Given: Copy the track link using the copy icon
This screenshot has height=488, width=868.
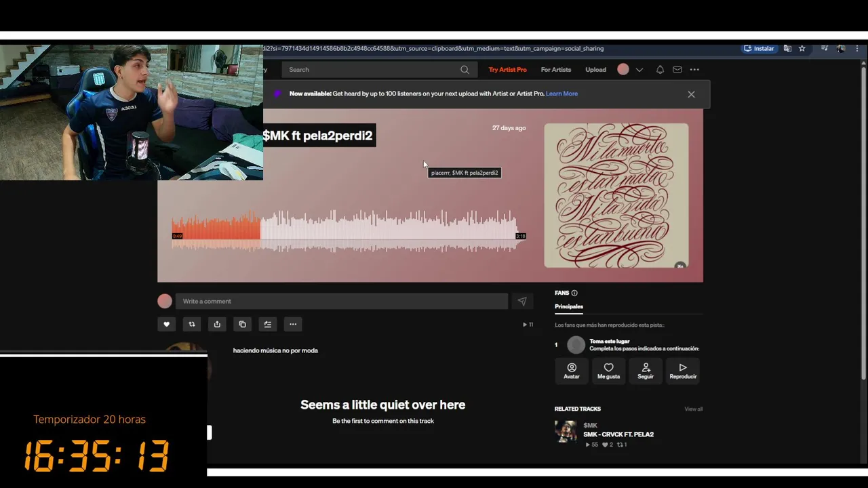Looking at the screenshot, I should (242, 324).
